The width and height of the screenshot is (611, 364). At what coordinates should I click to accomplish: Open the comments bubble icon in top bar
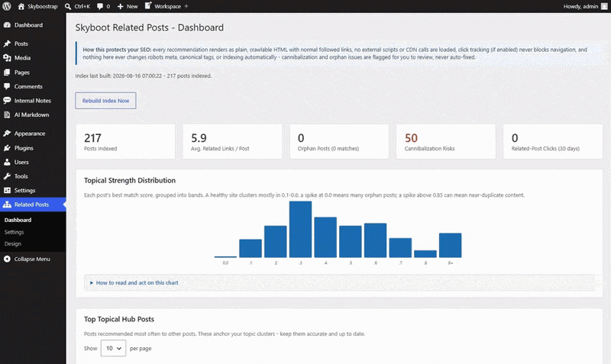pyautogui.click(x=100, y=6)
